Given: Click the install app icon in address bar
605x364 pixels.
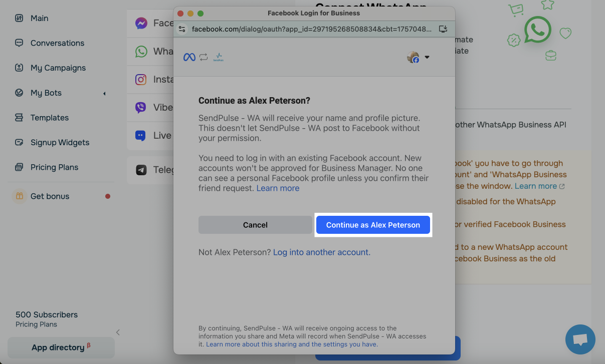Looking at the screenshot, I should coord(443,29).
